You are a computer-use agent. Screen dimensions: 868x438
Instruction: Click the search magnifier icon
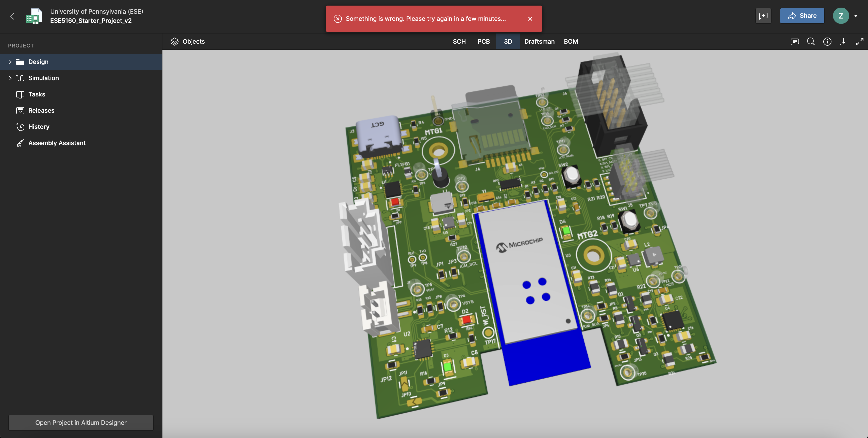coord(811,41)
